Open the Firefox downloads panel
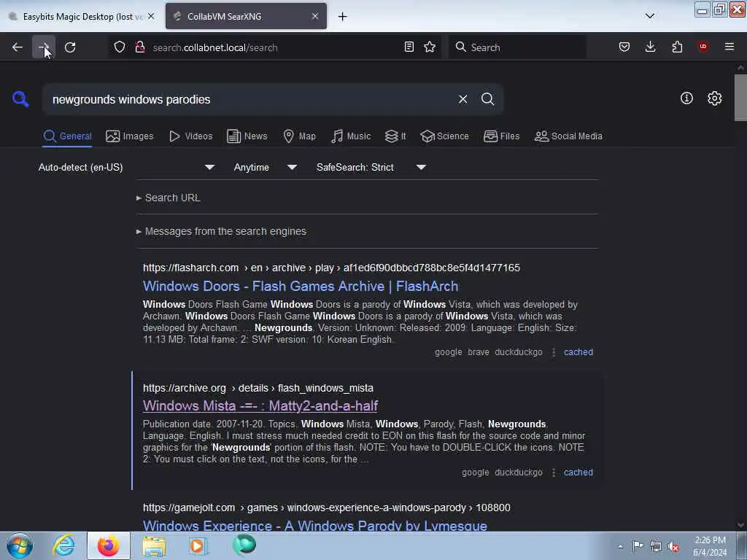 coord(650,47)
